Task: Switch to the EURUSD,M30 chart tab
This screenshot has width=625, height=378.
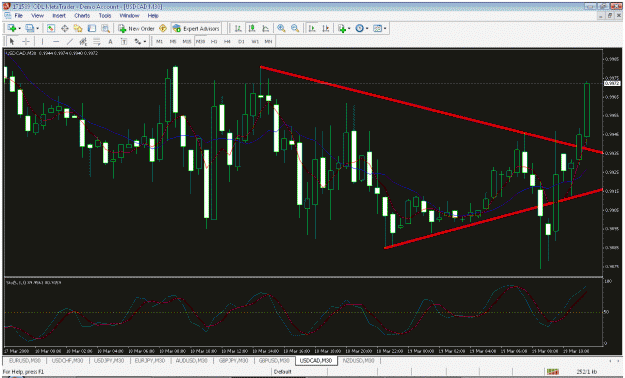Action: click(25, 360)
